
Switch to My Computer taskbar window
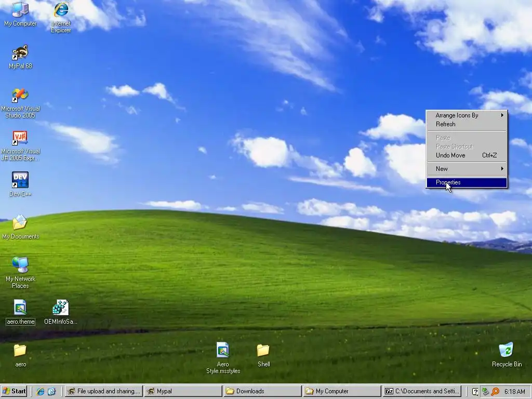[x=342, y=391]
